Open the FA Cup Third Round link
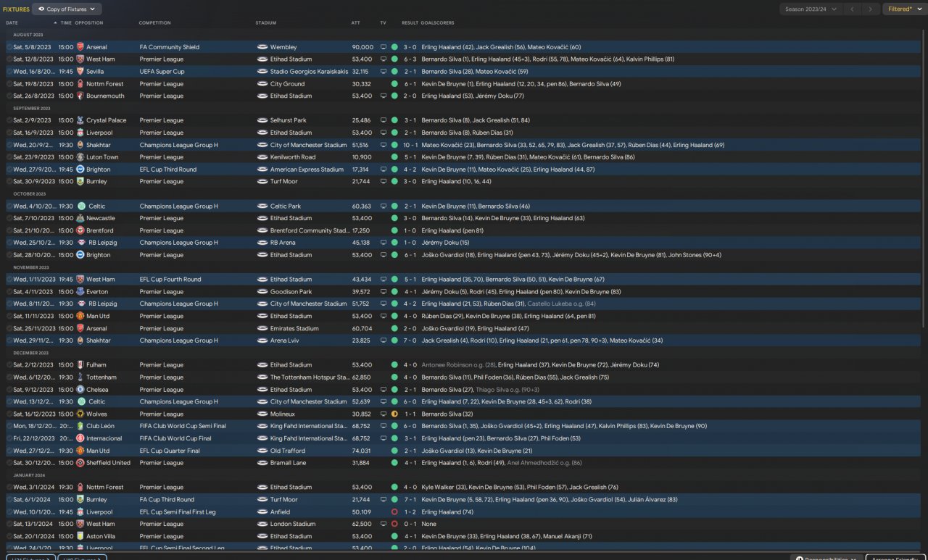 pyautogui.click(x=167, y=499)
